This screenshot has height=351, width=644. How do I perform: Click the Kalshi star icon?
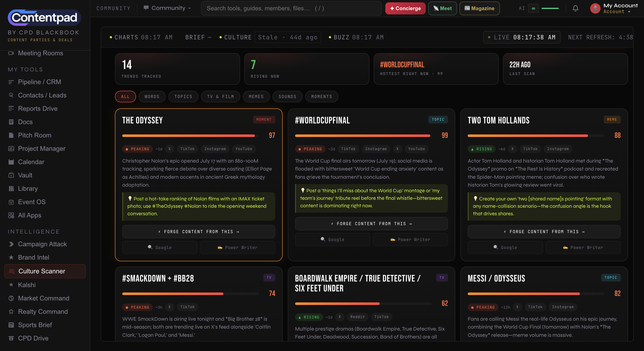[11, 285]
